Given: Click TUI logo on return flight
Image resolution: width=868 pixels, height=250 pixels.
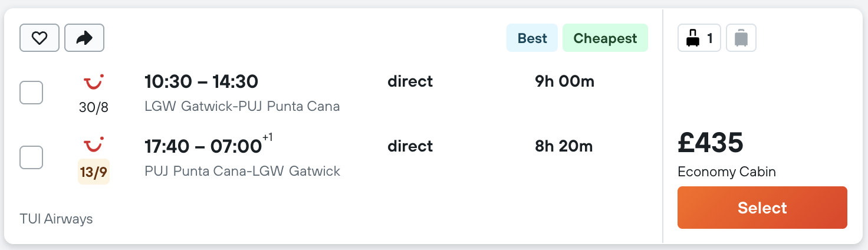Looking at the screenshot, I should [94, 145].
